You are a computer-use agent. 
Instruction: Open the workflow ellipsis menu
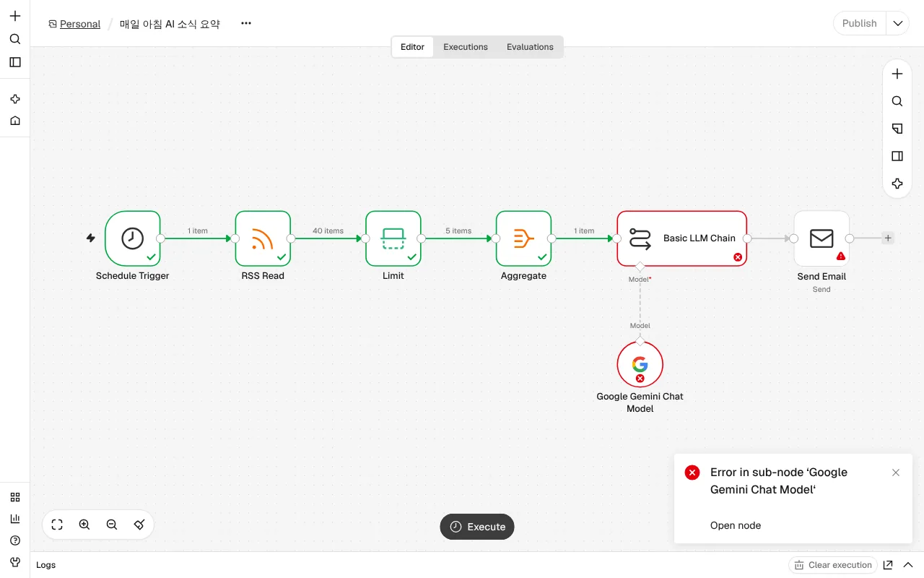[x=246, y=23]
